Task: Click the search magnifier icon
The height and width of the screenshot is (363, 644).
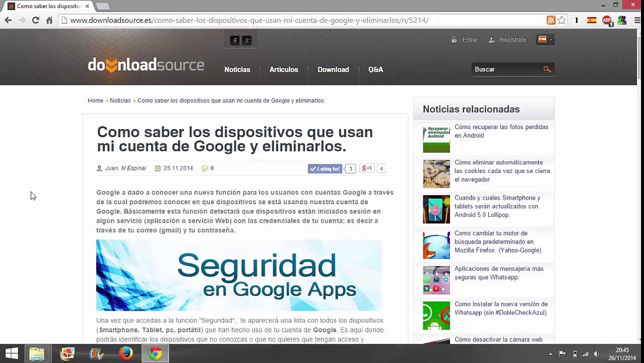Action: (x=547, y=69)
